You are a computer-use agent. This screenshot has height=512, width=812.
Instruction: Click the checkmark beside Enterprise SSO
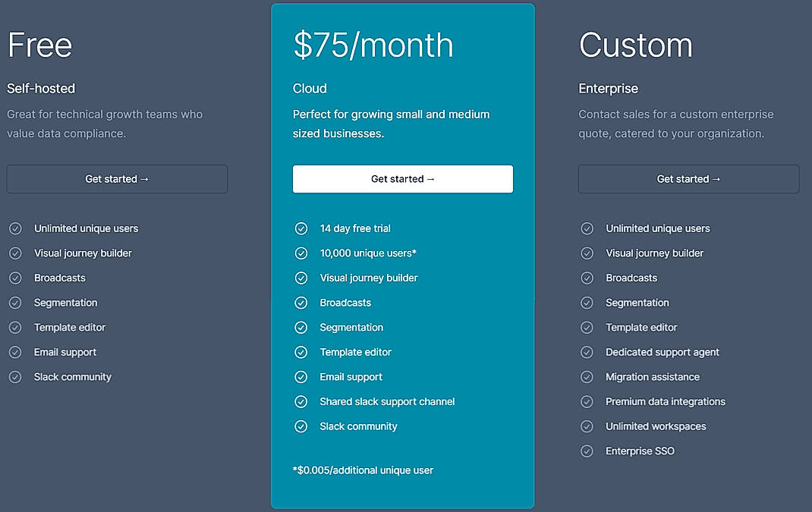(x=587, y=451)
